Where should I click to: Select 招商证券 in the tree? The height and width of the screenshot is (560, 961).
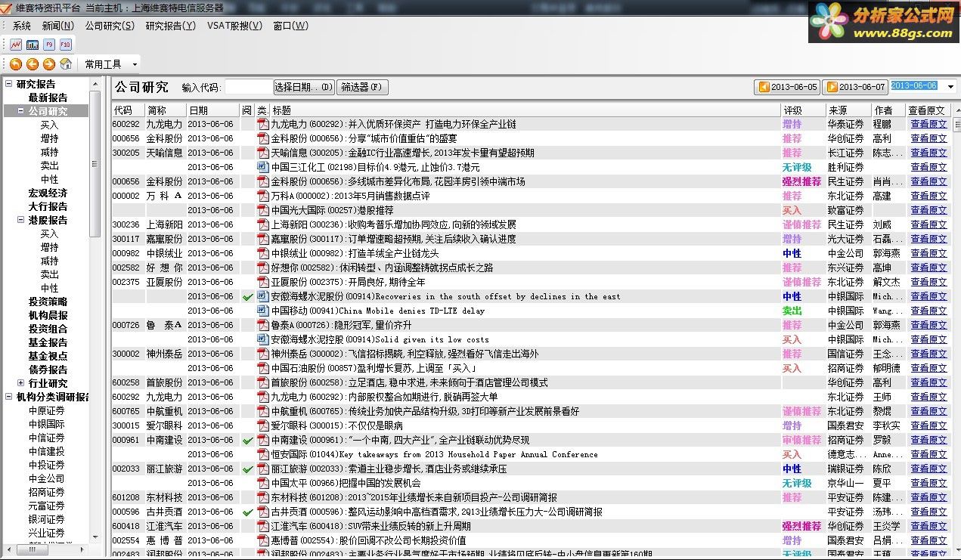[x=47, y=492]
